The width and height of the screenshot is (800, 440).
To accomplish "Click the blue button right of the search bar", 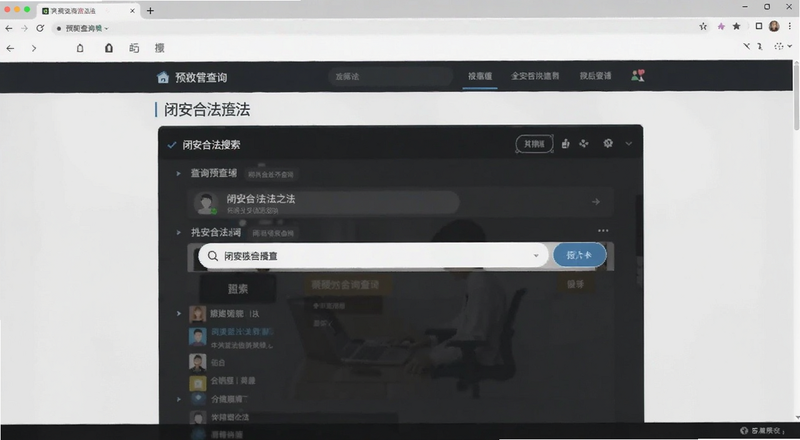I will pos(579,255).
